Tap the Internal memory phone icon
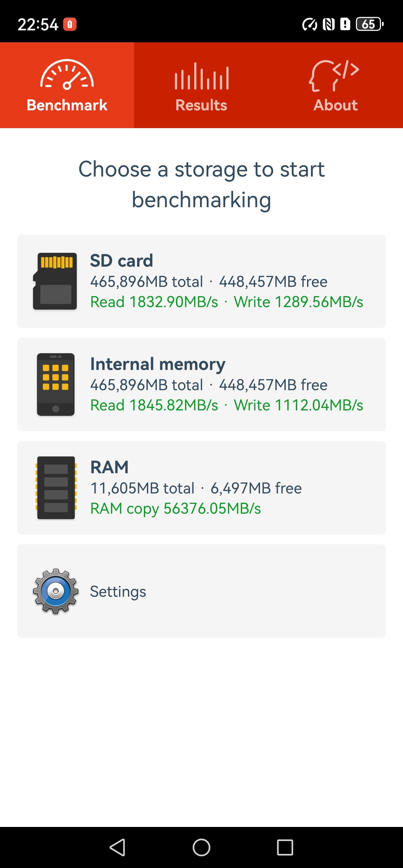This screenshot has height=868, width=403. tap(55, 384)
